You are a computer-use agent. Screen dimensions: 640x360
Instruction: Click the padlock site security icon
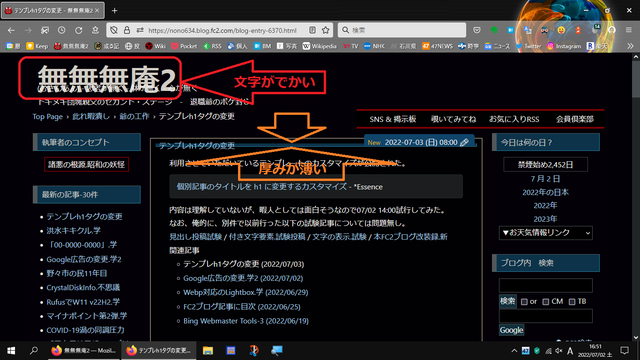coord(127,30)
